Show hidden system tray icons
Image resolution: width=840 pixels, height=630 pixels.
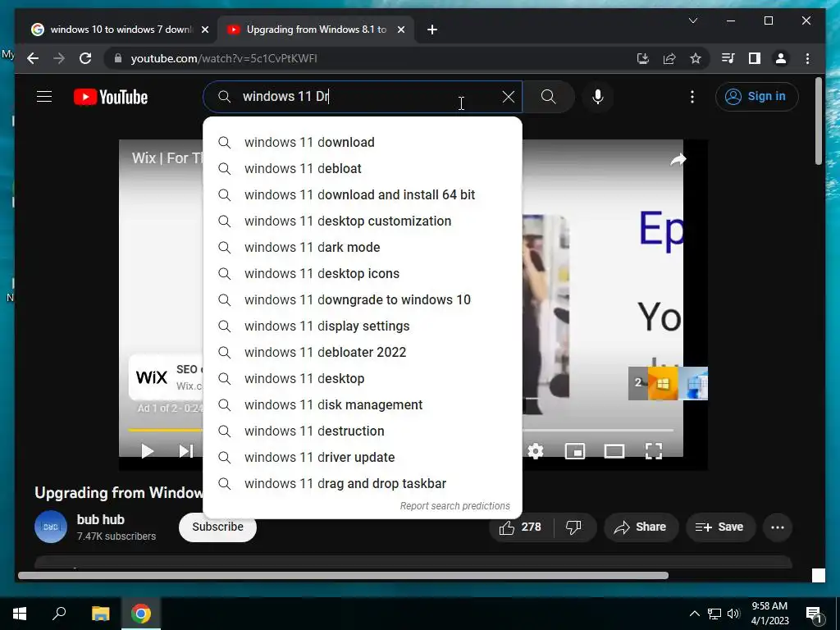click(694, 614)
